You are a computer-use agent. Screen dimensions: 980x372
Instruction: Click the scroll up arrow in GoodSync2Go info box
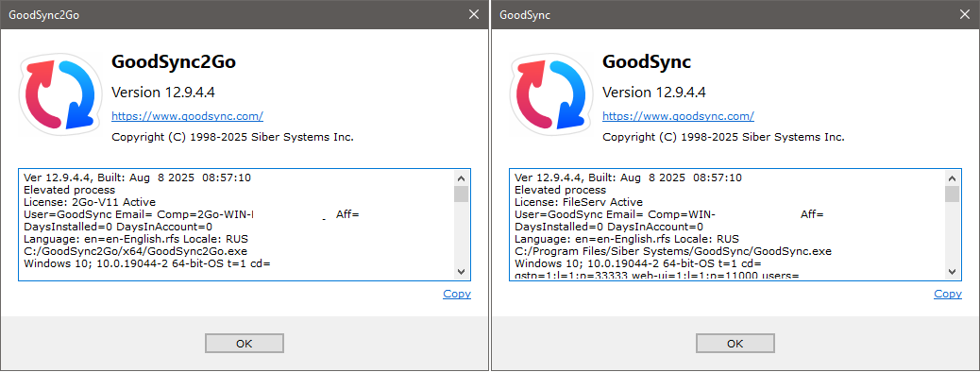pos(462,178)
